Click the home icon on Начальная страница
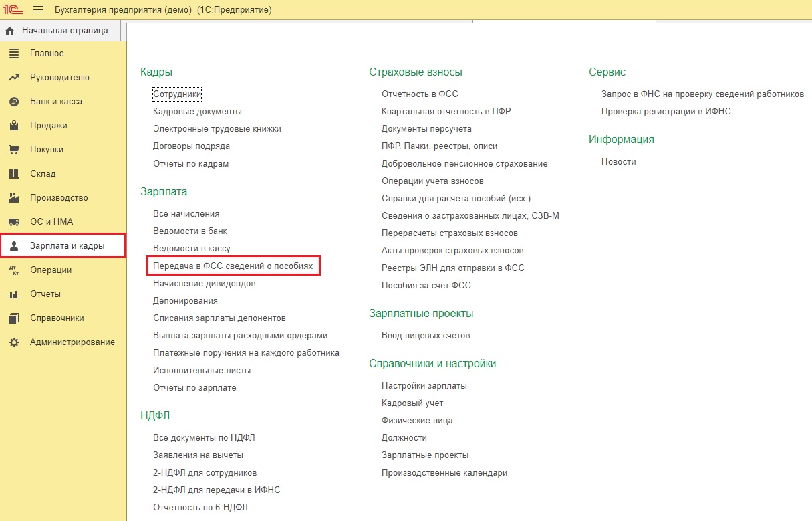 tap(10, 31)
